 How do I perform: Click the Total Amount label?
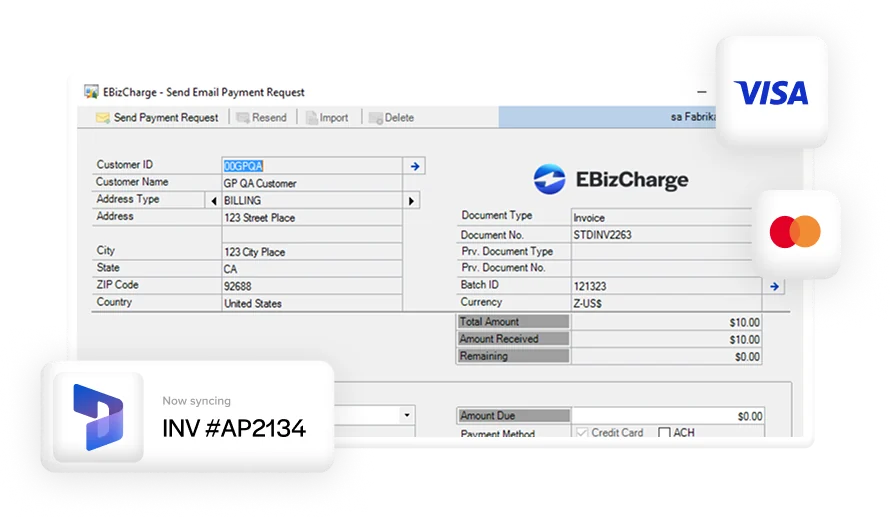513,321
